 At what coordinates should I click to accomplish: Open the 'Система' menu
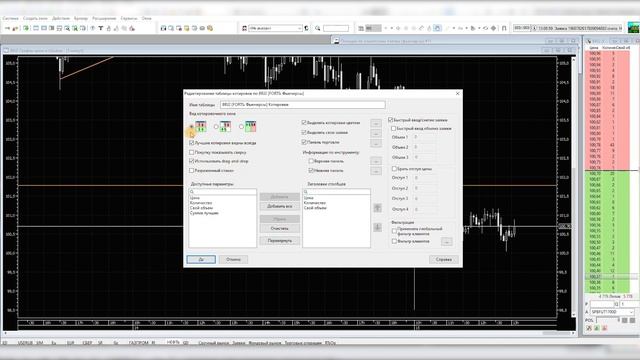10,18
